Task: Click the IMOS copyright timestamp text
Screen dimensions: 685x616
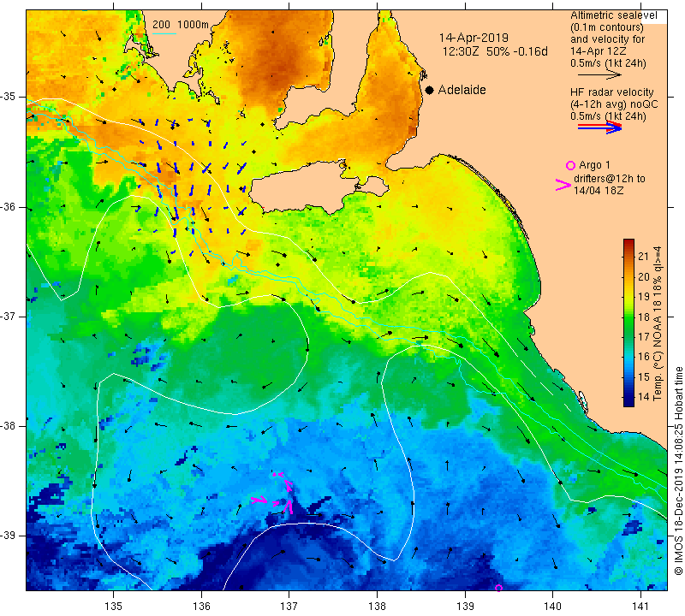Action: 678,471
